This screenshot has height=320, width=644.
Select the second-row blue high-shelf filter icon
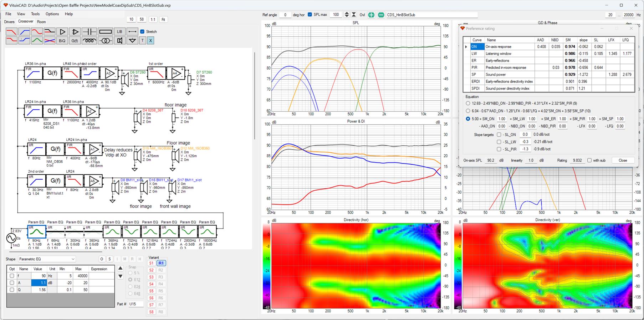24,40
